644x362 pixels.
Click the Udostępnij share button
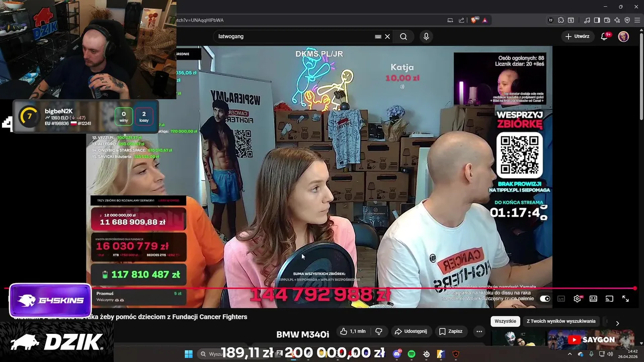pos(411,331)
